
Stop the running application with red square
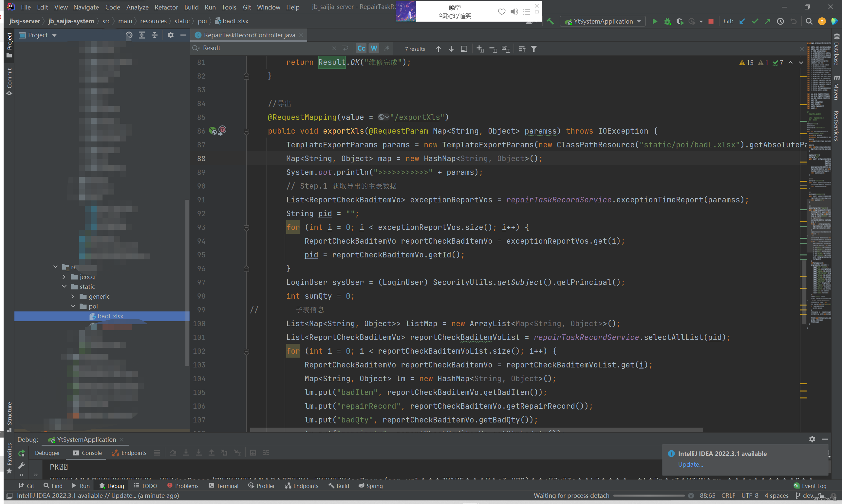pyautogui.click(x=711, y=21)
